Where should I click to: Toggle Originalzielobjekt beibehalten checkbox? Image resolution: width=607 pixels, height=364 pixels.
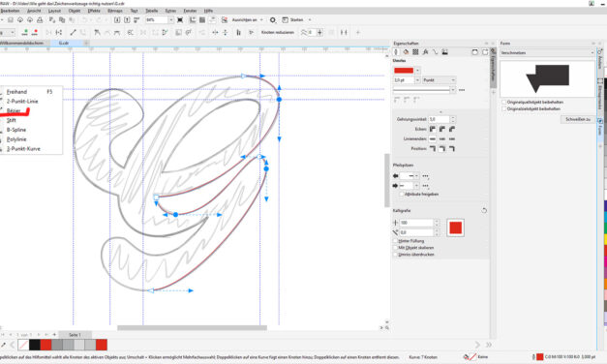point(504,108)
